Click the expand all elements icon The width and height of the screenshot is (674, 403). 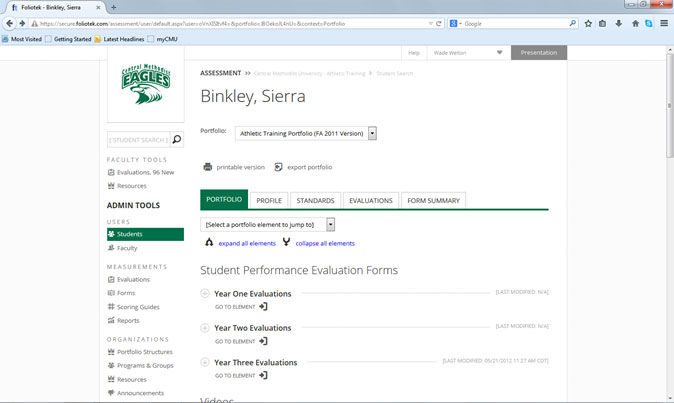209,243
